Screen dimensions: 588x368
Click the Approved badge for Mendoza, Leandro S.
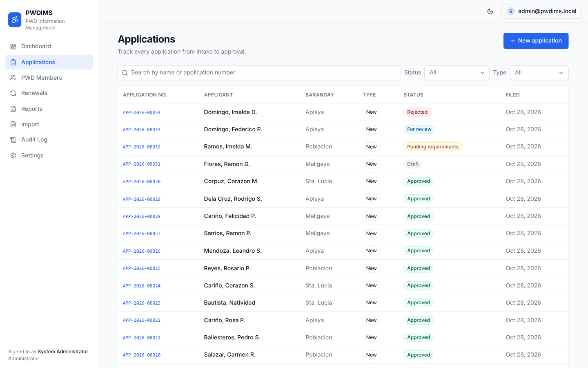[x=419, y=251]
